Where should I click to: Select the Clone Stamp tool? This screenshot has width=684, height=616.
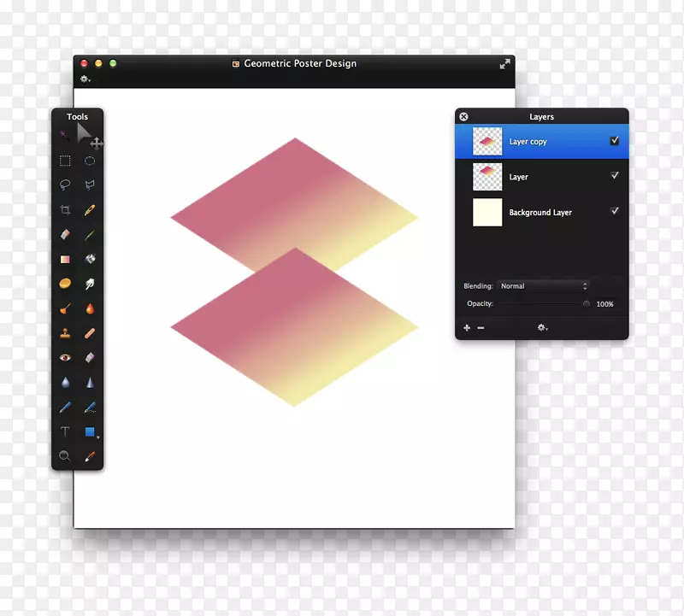pyautogui.click(x=64, y=333)
